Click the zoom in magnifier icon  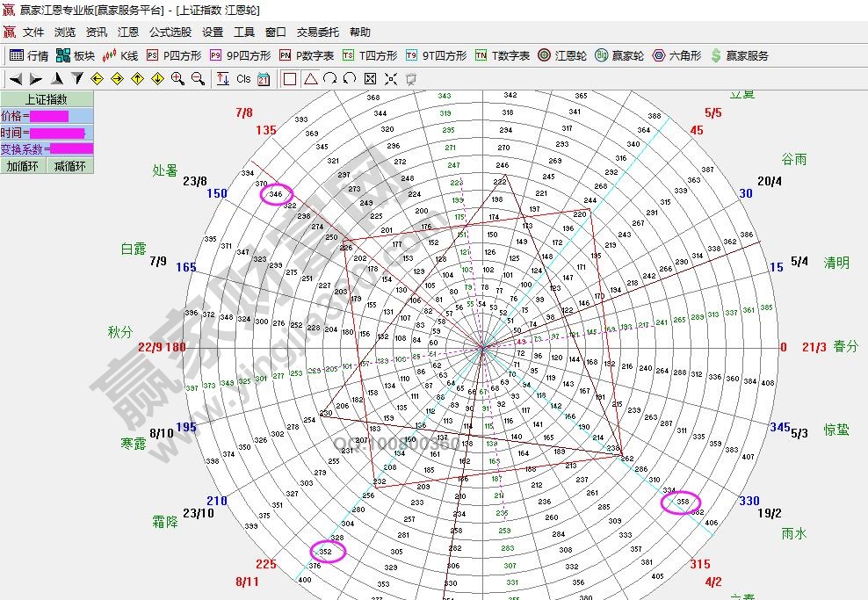(x=177, y=79)
